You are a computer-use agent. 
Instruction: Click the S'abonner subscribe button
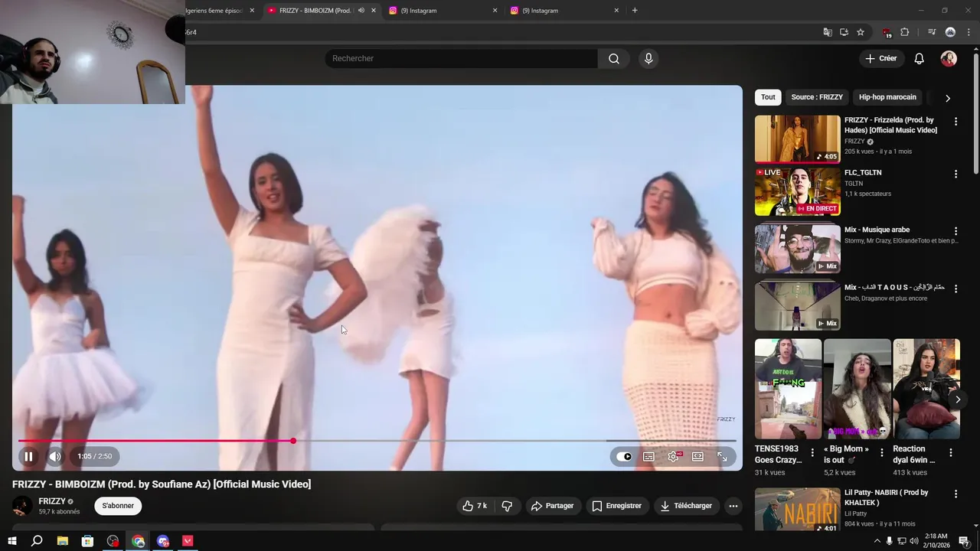click(x=118, y=506)
